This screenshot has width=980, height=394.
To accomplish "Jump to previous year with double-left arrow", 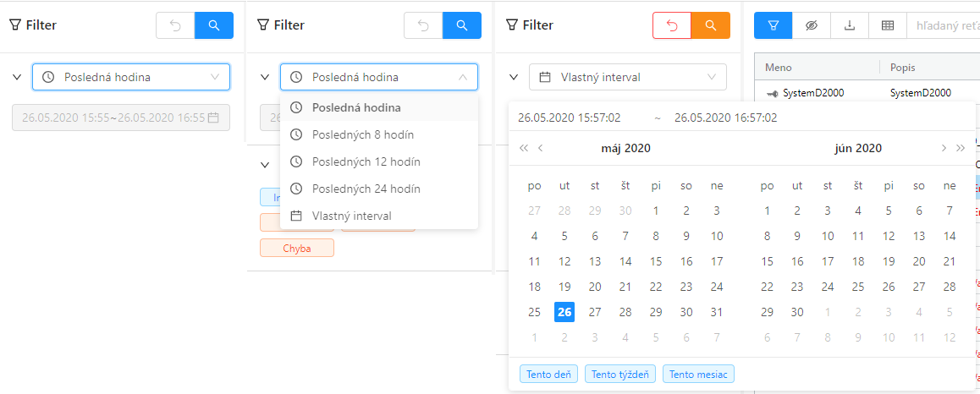I will (x=524, y=148).
